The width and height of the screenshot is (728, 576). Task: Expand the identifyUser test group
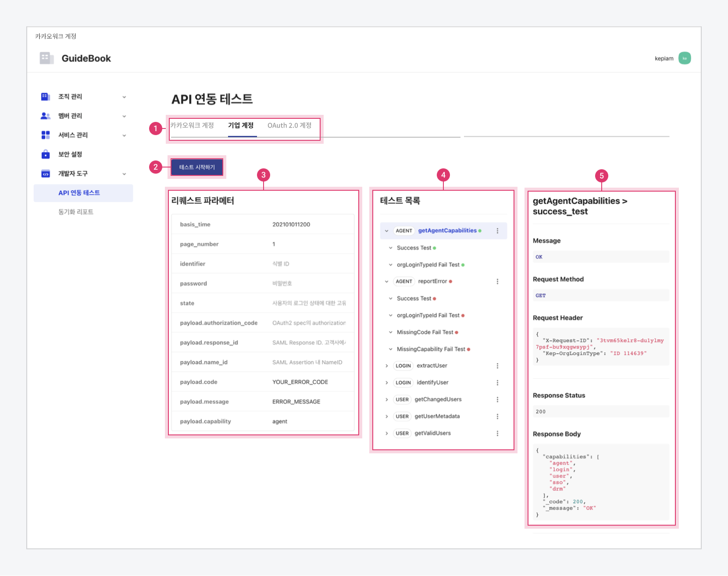coord(386,383)
